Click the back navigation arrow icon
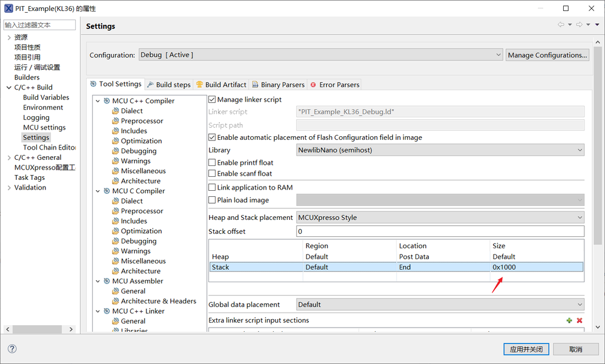This screenshot has height=364, width=605. point(561,25)
